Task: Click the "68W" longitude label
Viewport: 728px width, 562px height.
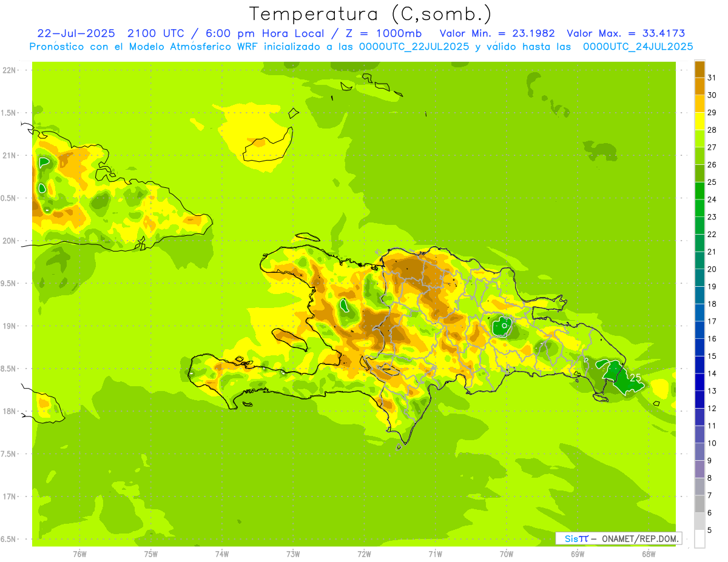Action: pyautogui.click(x=649, y=554)
